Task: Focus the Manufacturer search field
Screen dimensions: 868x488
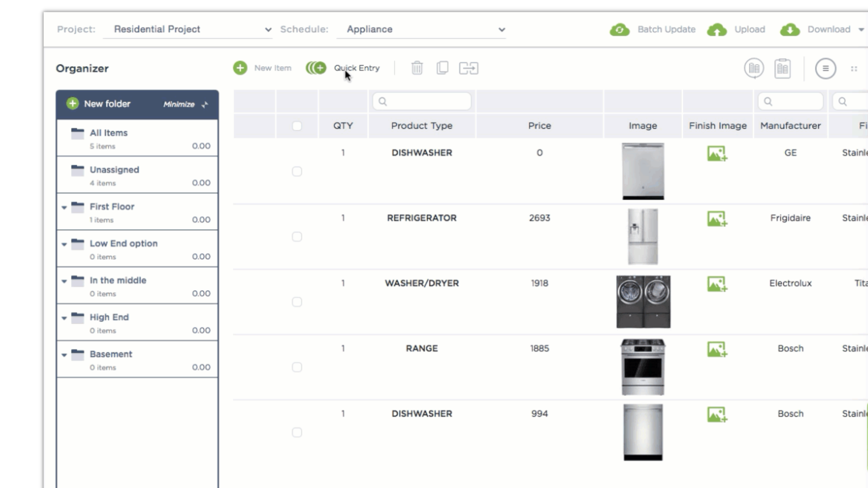Action: pos(790,101)
